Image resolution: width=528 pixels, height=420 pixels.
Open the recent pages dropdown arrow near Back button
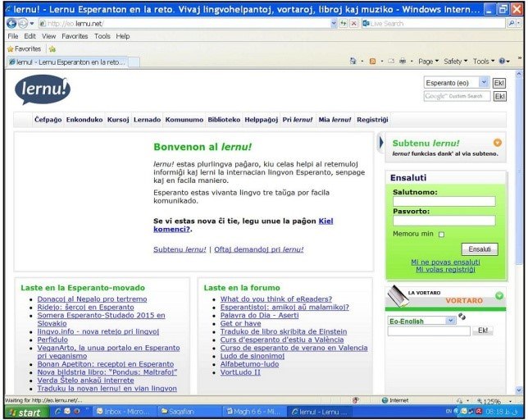32,23
